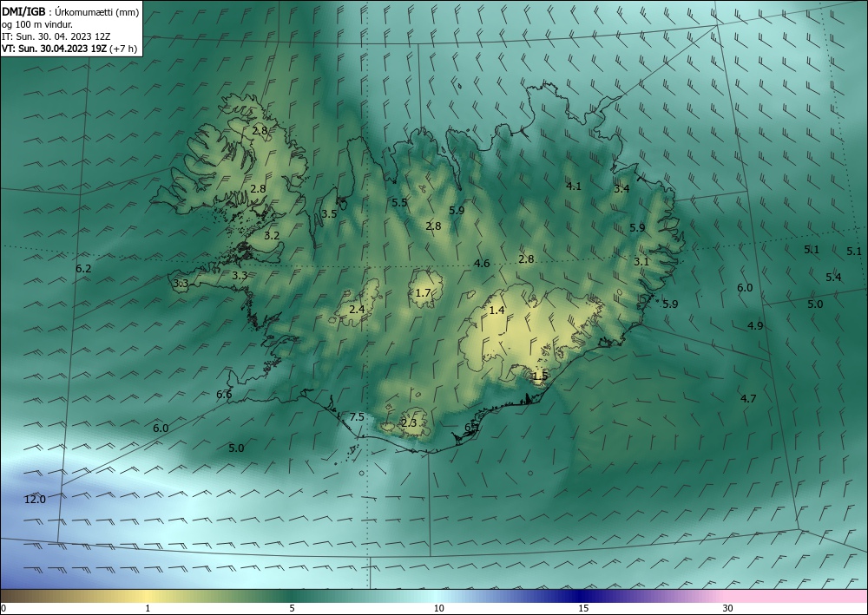Click the 1.4 value on Vatnajökull
This screenshot has height=615, width=868.
coord(497,310)
